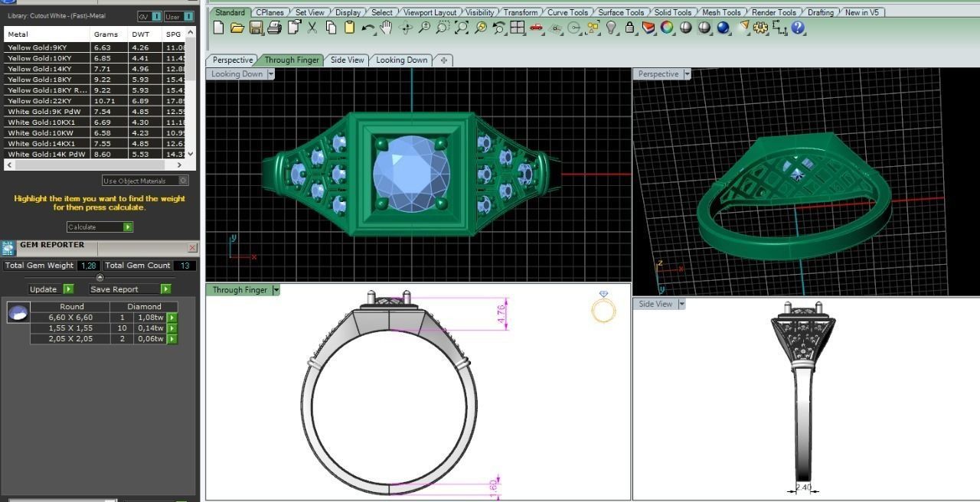Select the Pan hand tool

pyautogui.click(x=387, y=28)
